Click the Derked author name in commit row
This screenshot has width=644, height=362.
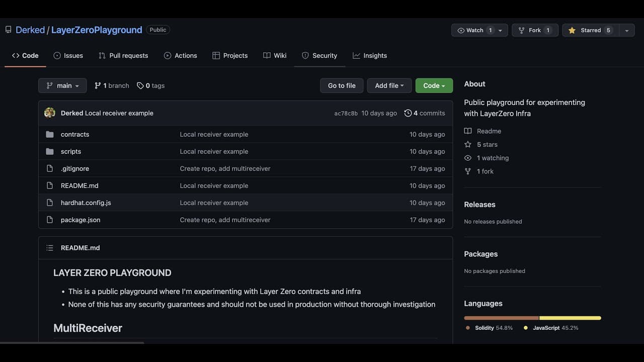click(x=72, y=113)
